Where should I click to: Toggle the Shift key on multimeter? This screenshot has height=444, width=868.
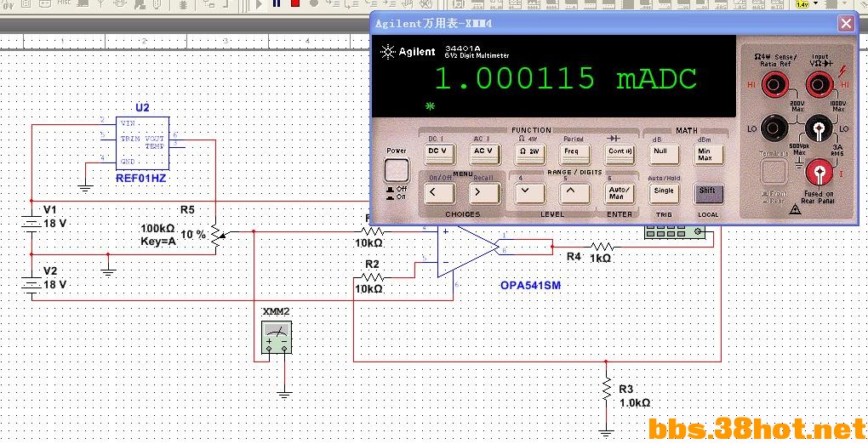pyautogui.click(x=708, y=193)
